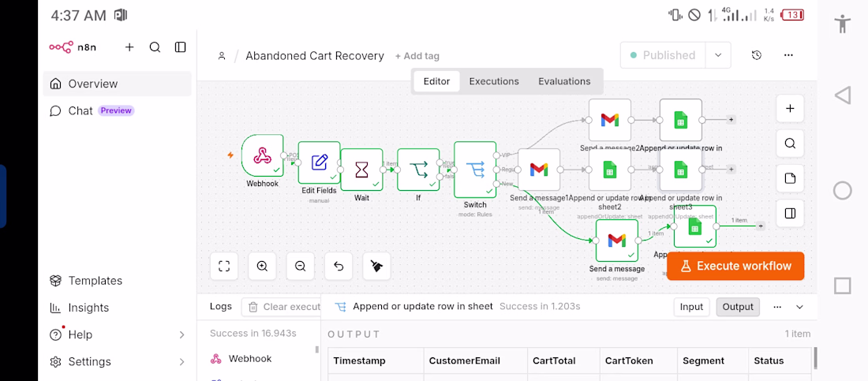The image size is (868, 381).
Task: Select the bottom Send a message Gmail node
Action: click(x=617, y=241)
